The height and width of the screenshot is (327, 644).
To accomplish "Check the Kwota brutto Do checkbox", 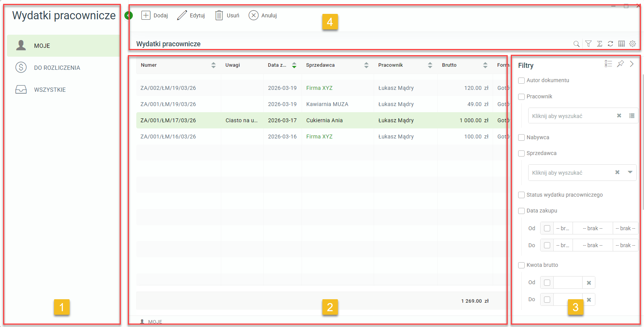I will coord(547,300).
